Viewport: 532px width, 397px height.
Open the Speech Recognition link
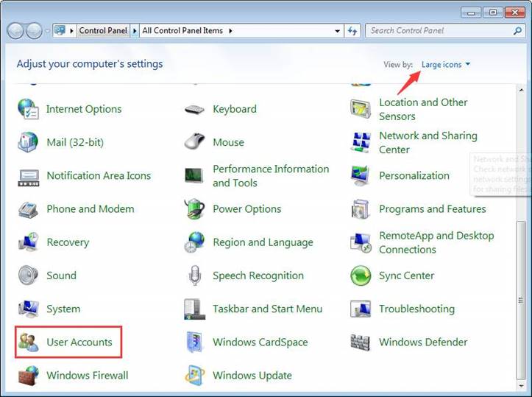[258, 275]
